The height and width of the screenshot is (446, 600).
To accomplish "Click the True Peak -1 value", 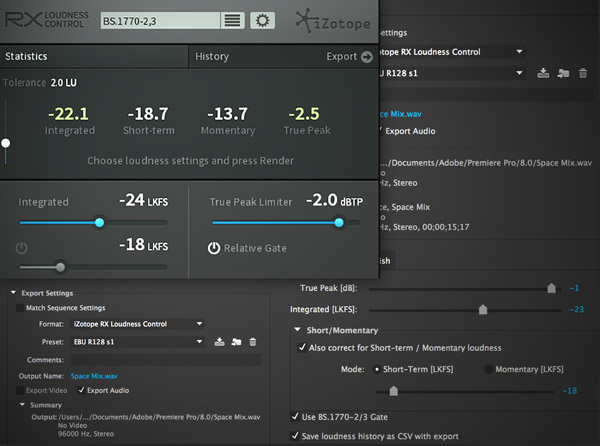I will coord(574,288).
